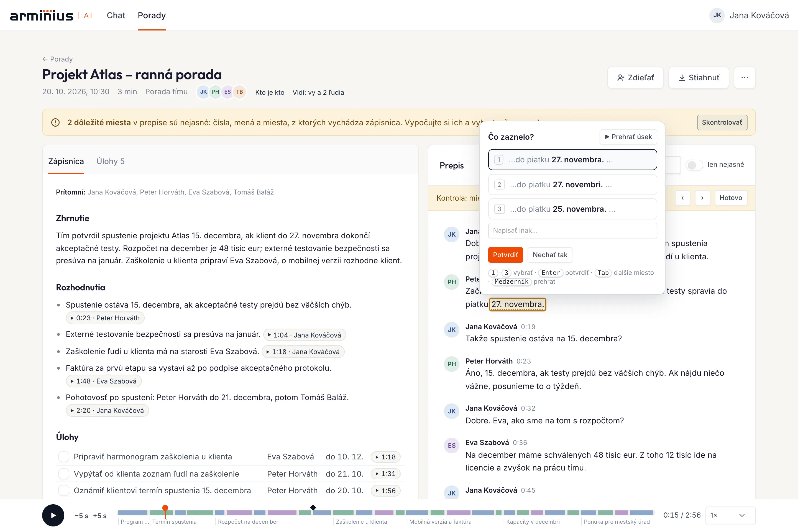Toggle the 'len nejasné' switch
This screenshot has width=798, height=532.
[694, 165]
